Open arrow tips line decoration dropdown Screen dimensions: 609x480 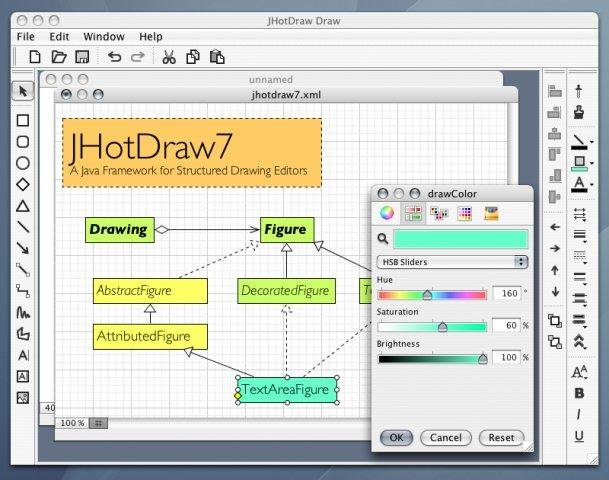click(x=579, y=214)
